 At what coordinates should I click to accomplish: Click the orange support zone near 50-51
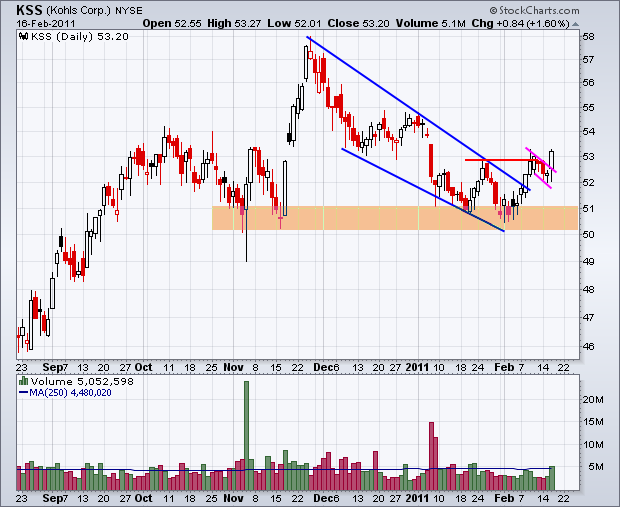point(395,218)
